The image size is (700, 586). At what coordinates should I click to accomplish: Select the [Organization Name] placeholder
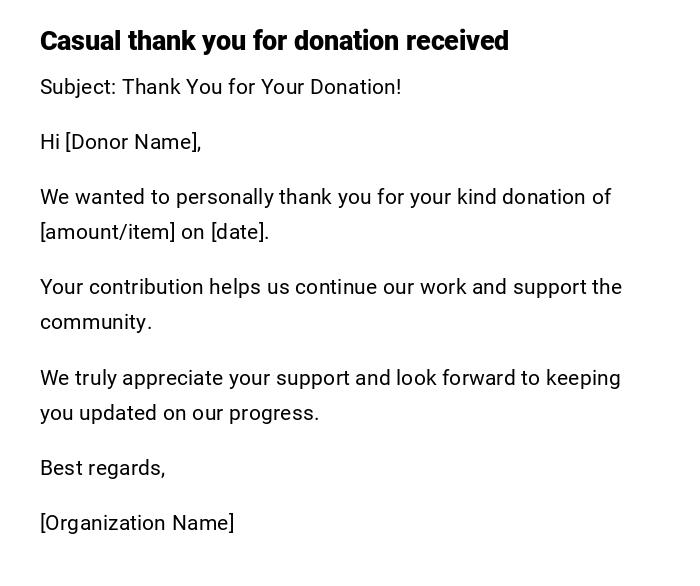137,523
